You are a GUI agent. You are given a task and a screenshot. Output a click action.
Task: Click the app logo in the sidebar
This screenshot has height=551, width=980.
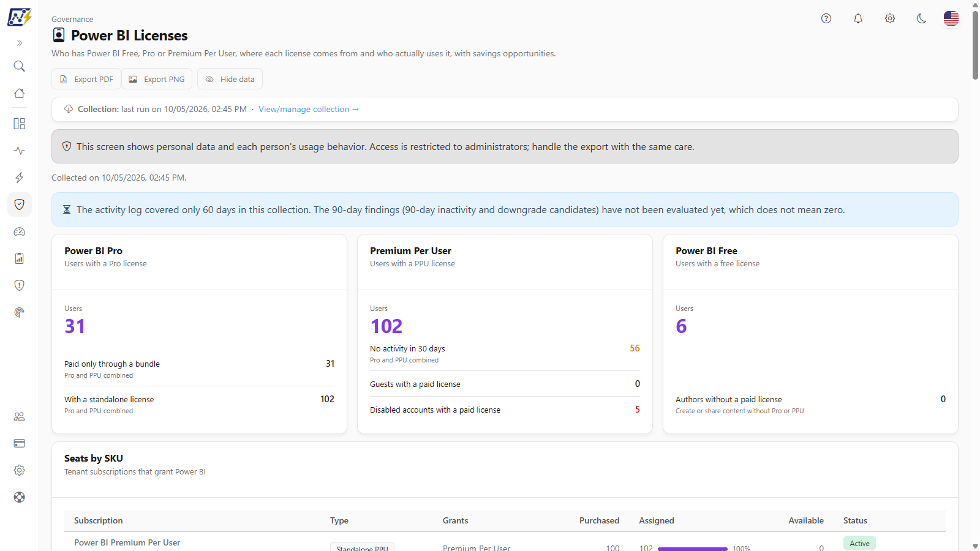coord(19,17)
